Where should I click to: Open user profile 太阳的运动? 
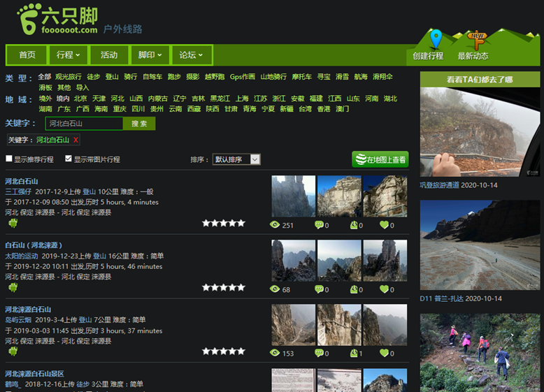22,256
